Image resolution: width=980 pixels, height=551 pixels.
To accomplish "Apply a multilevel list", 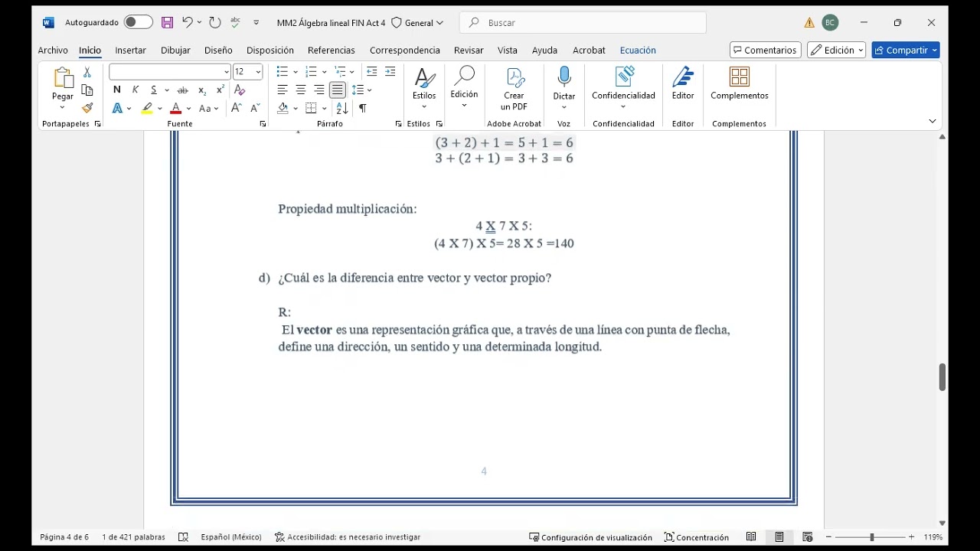I will tap(340, 72).
